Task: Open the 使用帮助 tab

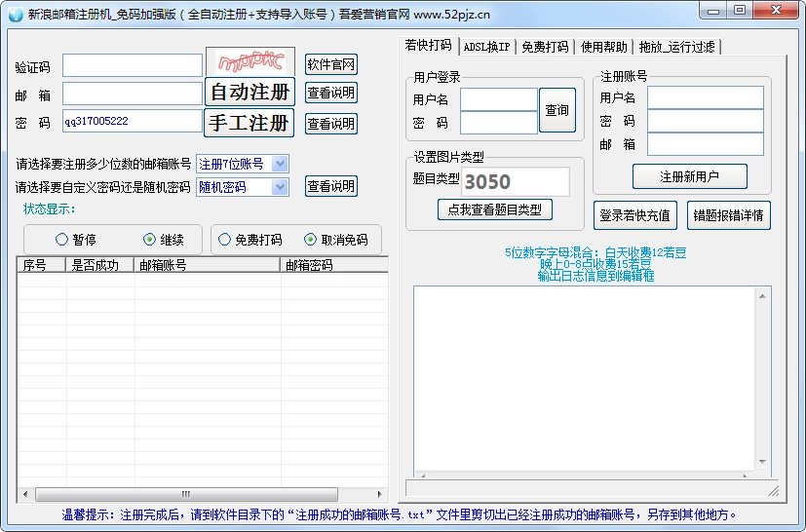Action: click(x=604, y=47)
